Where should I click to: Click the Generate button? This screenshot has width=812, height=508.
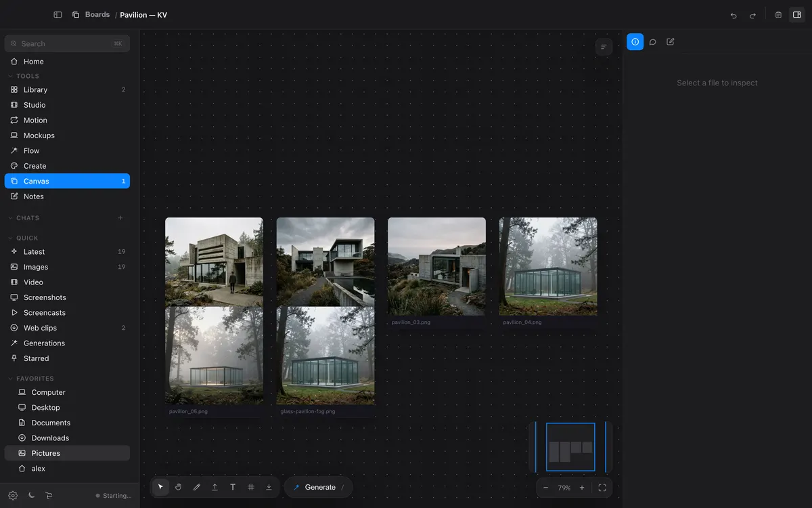click(x=318, y=487)
